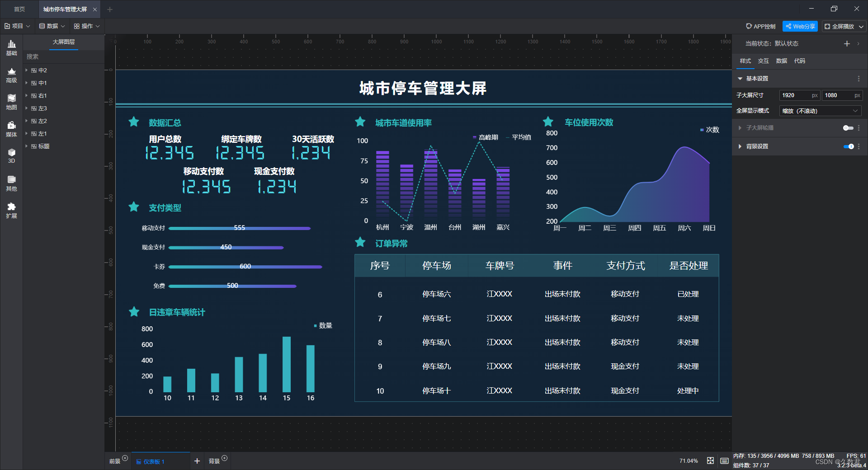
Task: Click the fit-to-screen icon in status bar
Action: (x=711, y=461)
